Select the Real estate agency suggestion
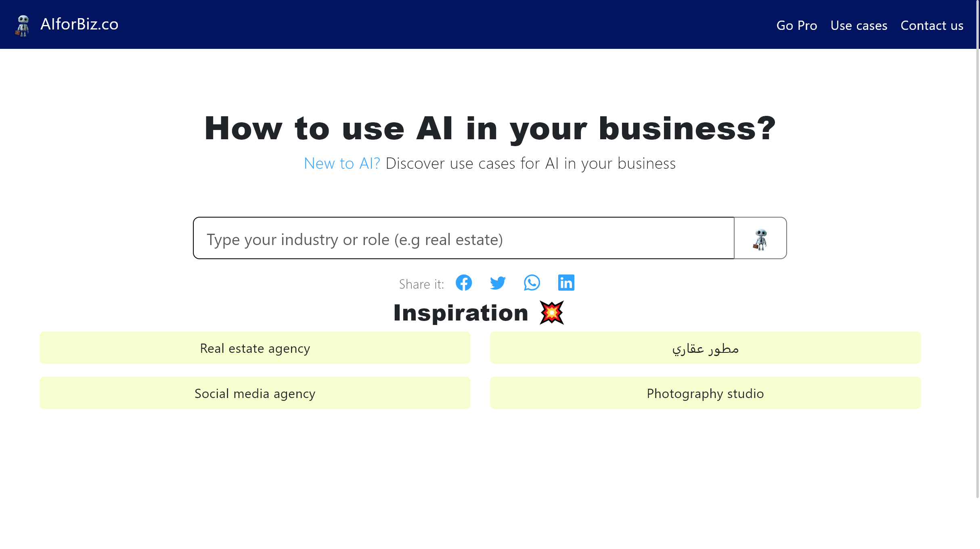The height and width of the screenshot is (549, 980). coord(255,347)
